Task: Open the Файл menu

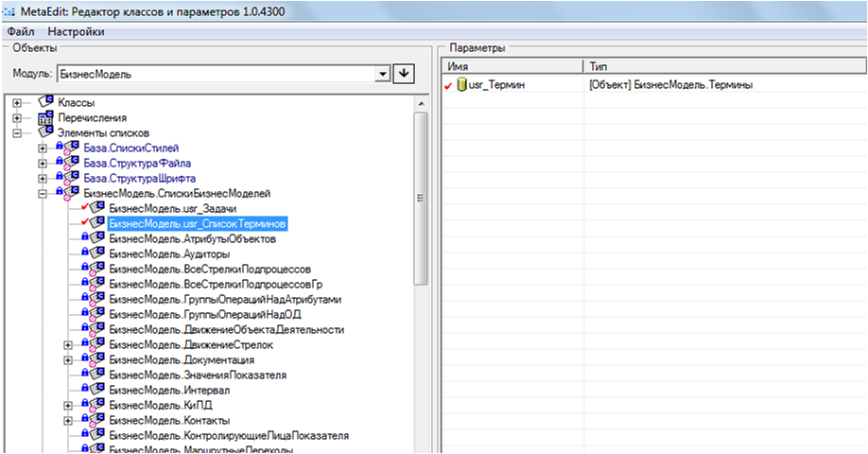Action: [x=20, y=31]
